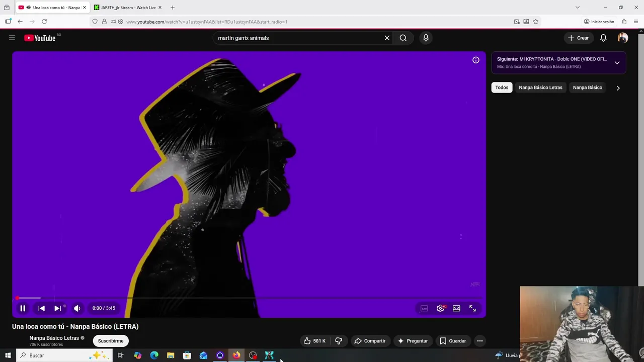Open player settings gear

pyautogui.click(x=440, y=308)
